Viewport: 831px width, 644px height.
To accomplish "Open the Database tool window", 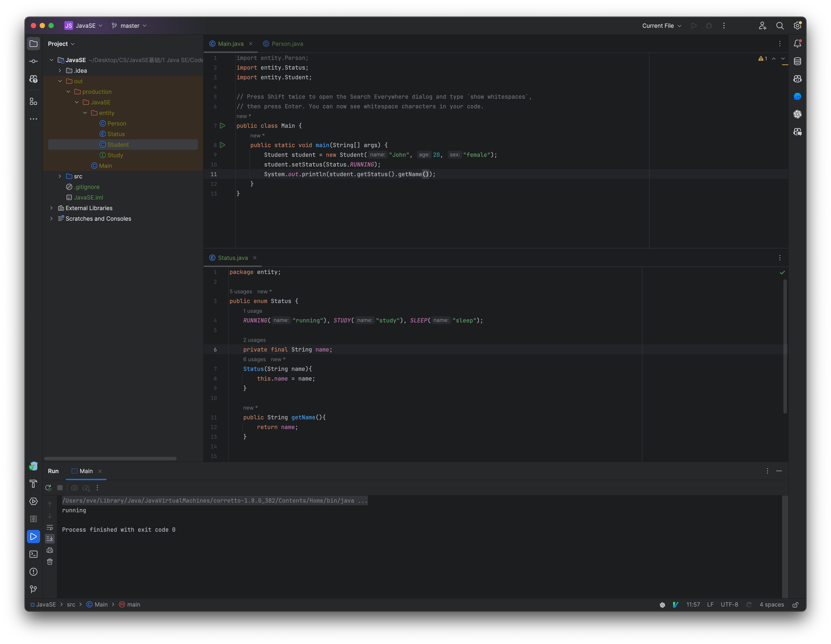I will click(x=798, y=61).
